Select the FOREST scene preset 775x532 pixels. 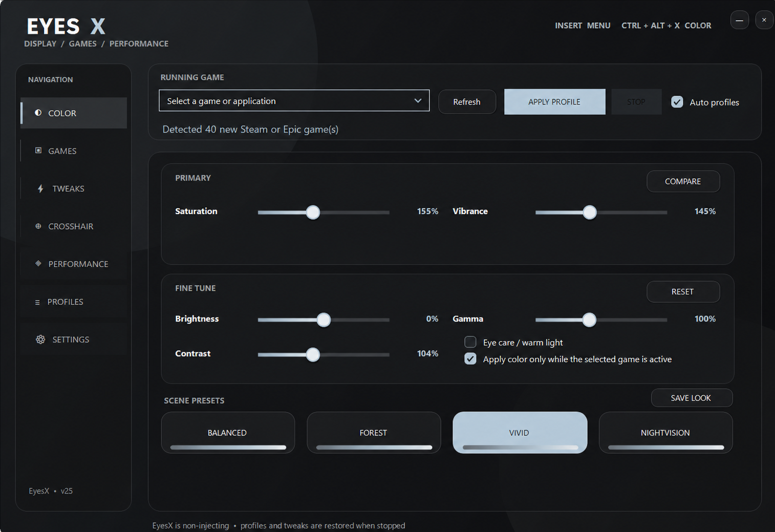point(374,433)
